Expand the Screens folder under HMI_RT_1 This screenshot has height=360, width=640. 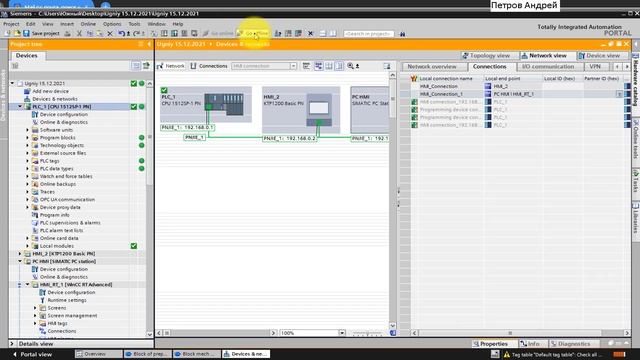tap(35, 308)
